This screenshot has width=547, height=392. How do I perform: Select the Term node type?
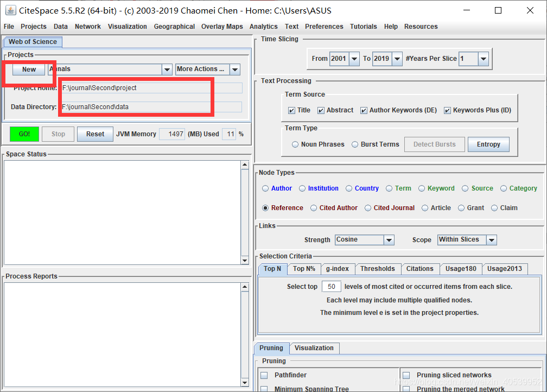pyautogui.click(x=389, y=188)
